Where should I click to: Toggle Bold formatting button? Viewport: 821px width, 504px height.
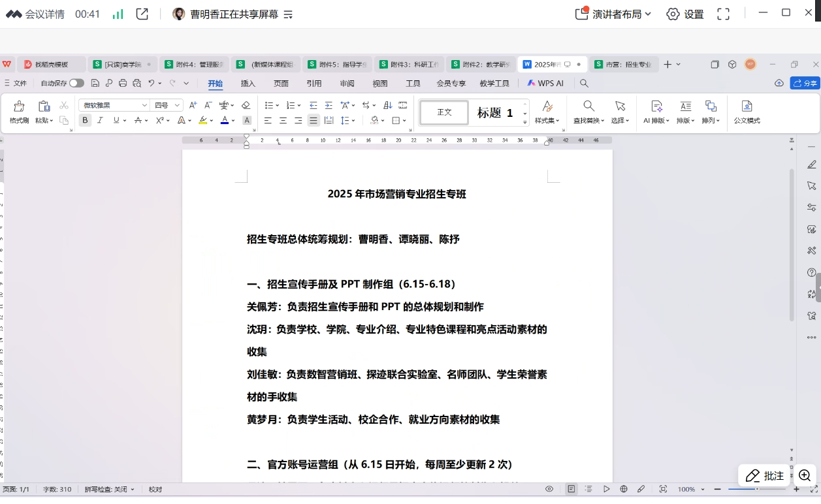pos(85,121)
